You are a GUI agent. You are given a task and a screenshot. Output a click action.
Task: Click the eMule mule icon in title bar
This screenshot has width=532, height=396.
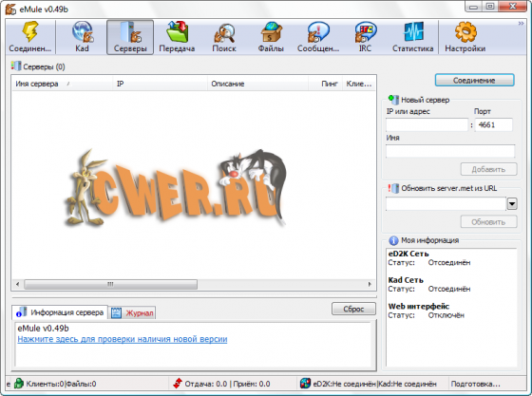(10, 9)
